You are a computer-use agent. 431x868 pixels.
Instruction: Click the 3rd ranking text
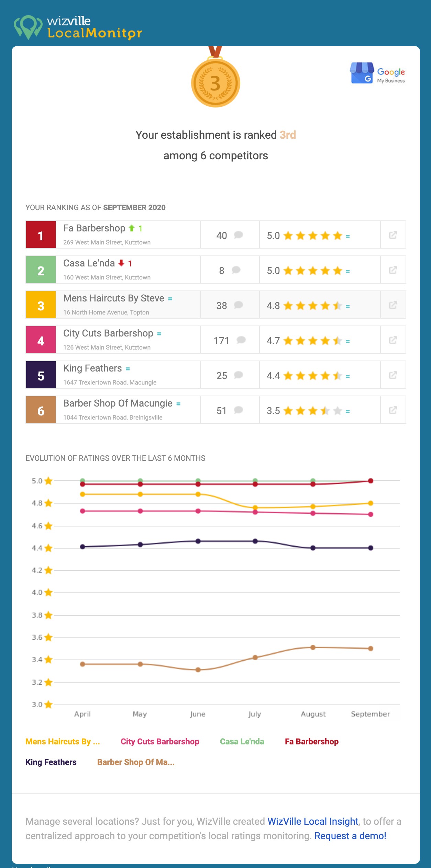coord(288,135)
